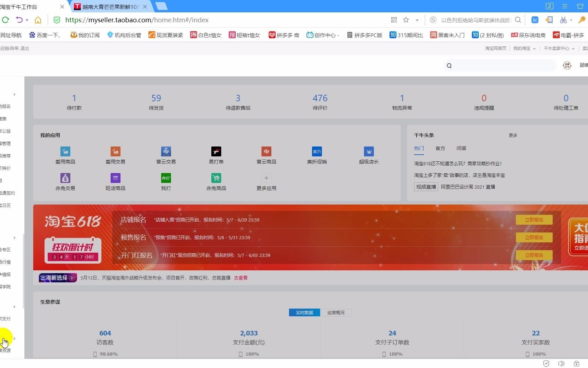Expand the star bookmark dropdown arrow
The image size is (588, 368).
point(417,20)
